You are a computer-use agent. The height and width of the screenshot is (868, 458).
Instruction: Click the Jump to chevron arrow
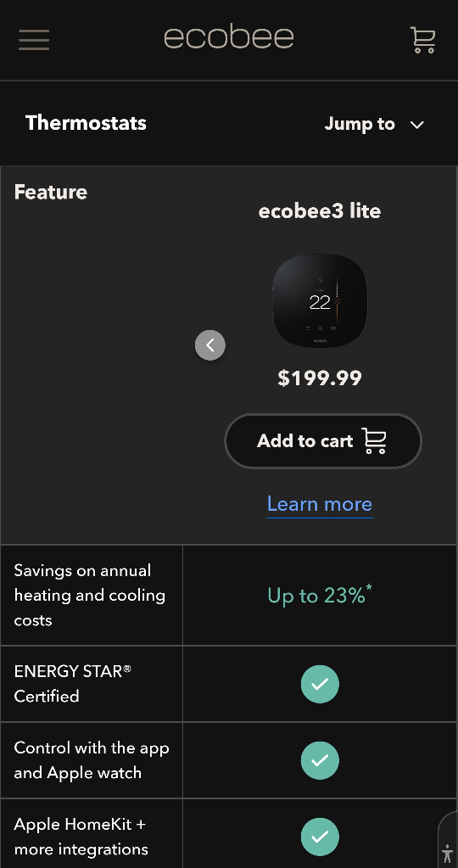(x=417, y=125)
